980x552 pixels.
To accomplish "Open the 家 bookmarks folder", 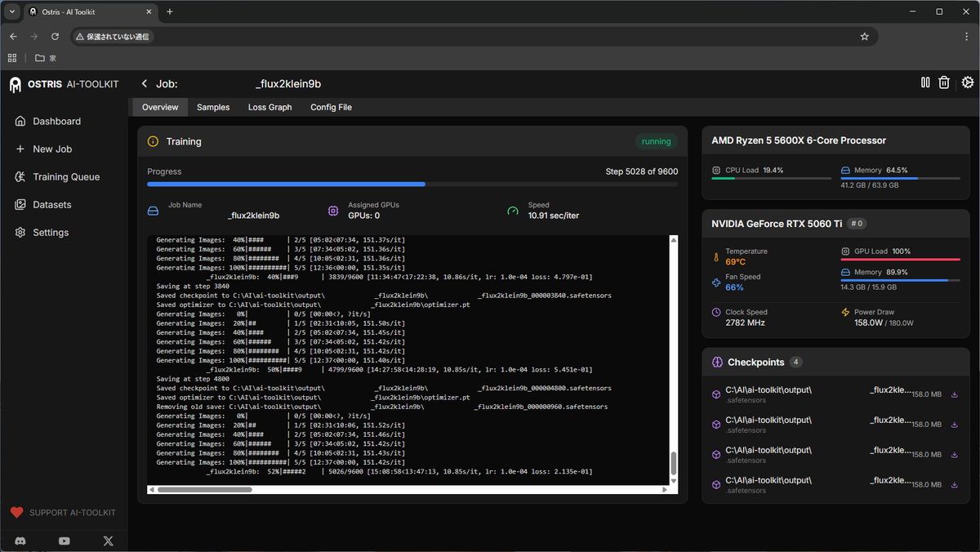I will click(x=46, y=58).
